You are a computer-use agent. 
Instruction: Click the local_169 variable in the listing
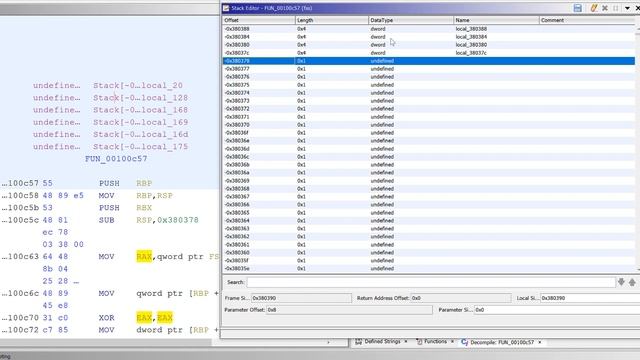click(164, 122)
